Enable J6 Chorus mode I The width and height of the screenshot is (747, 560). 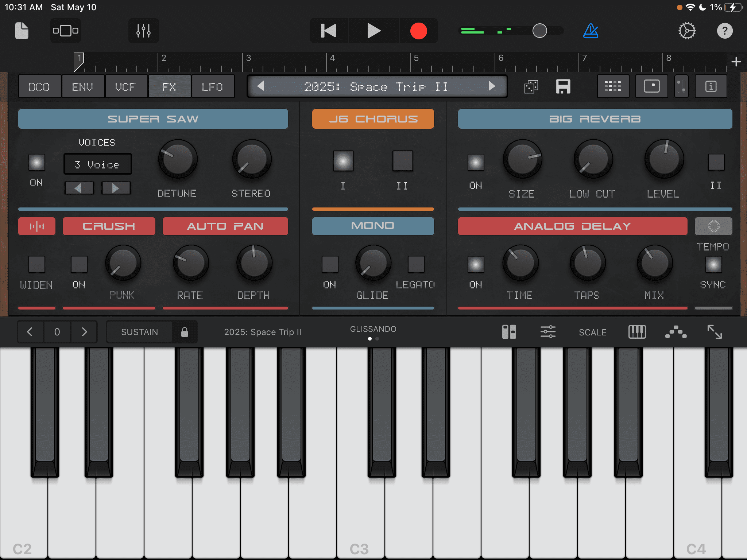click(x=343, y=161)
